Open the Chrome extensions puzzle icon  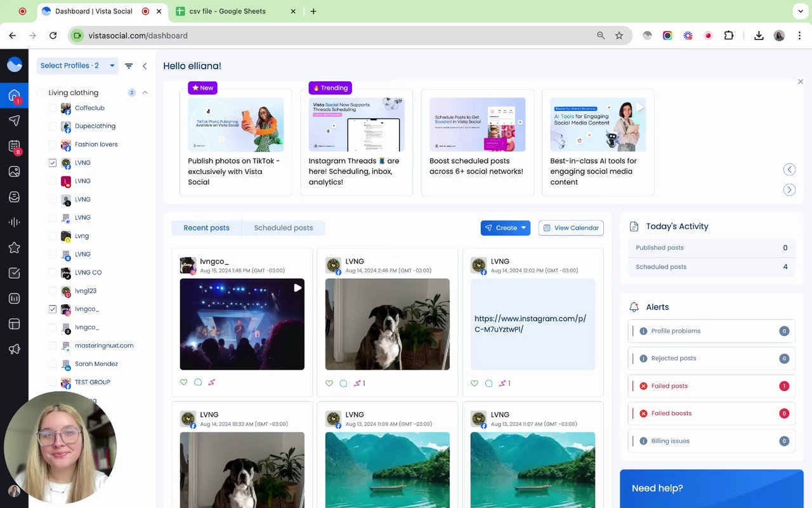(x=729, y=36)
